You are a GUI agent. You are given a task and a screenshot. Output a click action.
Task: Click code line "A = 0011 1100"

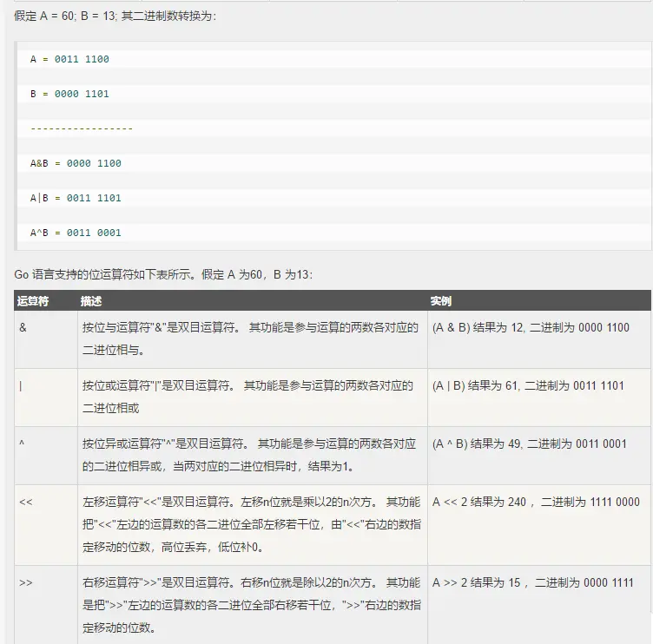pos(69,59)
